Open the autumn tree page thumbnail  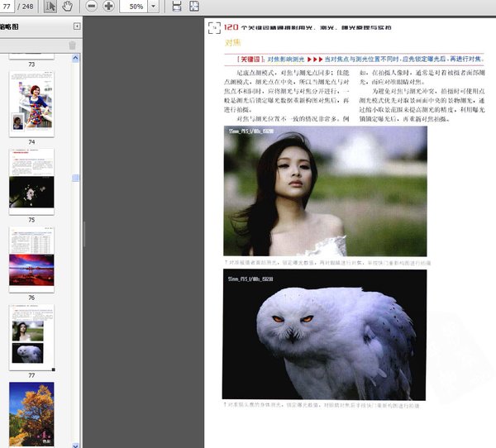click(31, 414)
